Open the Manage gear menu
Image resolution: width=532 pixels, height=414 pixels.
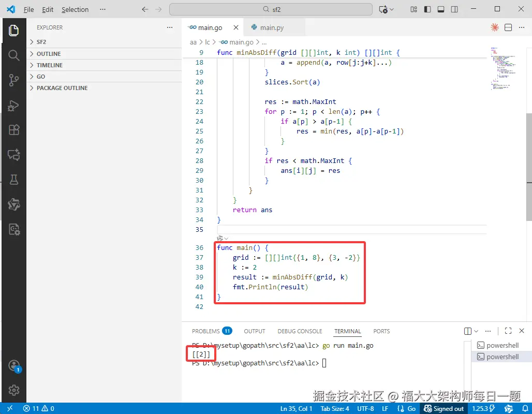pyautogui.click(x=13, y=390)
